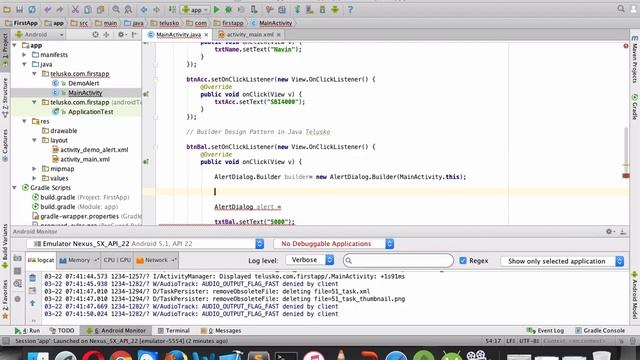
Task: Open the Run tool window
Action: (x=27, y=331)
